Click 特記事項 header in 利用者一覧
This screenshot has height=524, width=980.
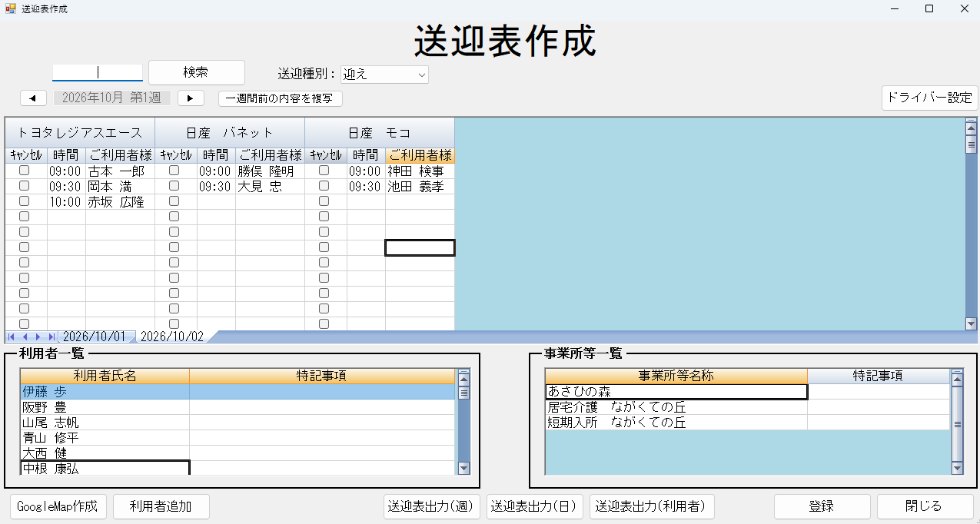(322, 376)
